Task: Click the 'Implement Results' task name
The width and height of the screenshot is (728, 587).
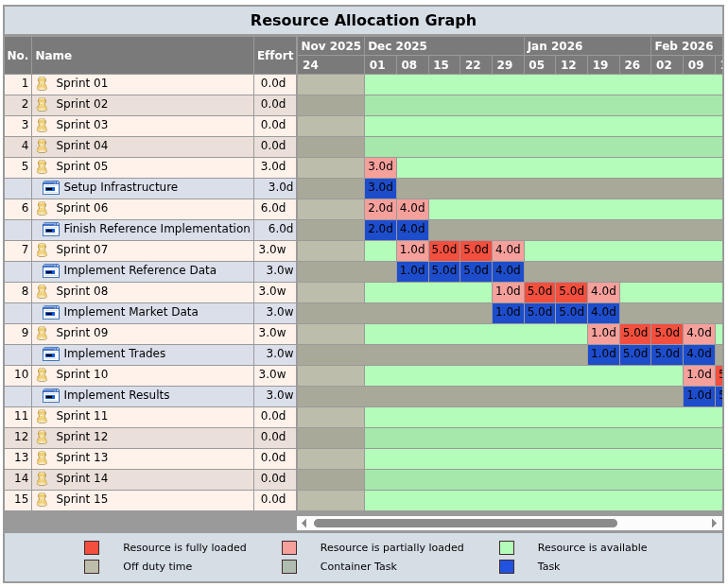Action: [116, 395]
